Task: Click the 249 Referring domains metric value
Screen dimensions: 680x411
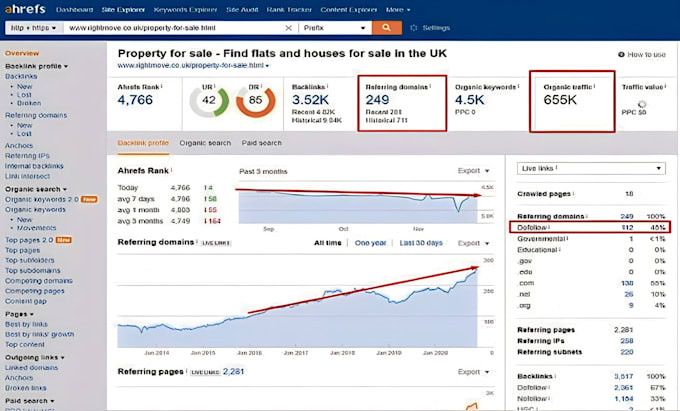Action: pyautogui.click(x=377, y=100)
